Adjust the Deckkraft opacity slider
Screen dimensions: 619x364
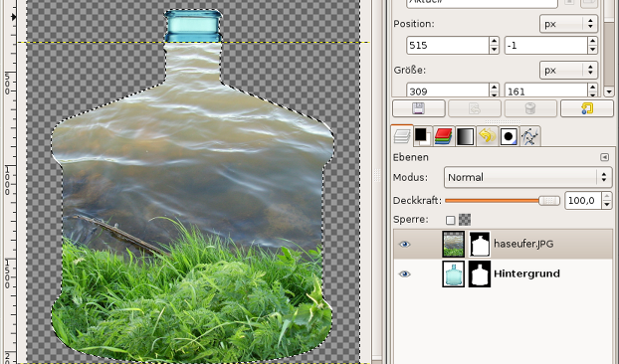(503, 201)
